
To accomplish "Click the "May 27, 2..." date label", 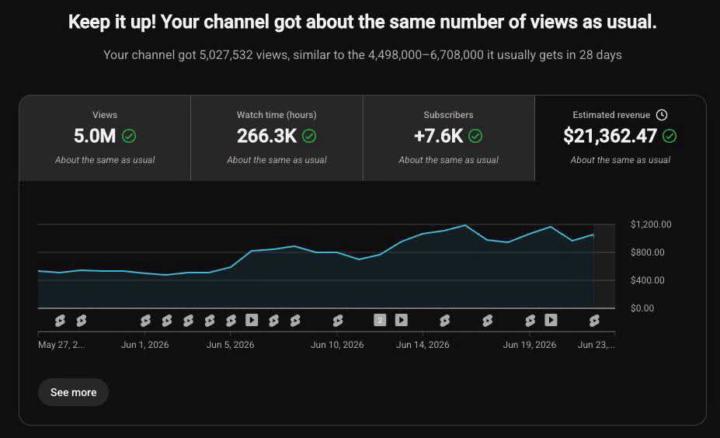I will pos(61,345).
